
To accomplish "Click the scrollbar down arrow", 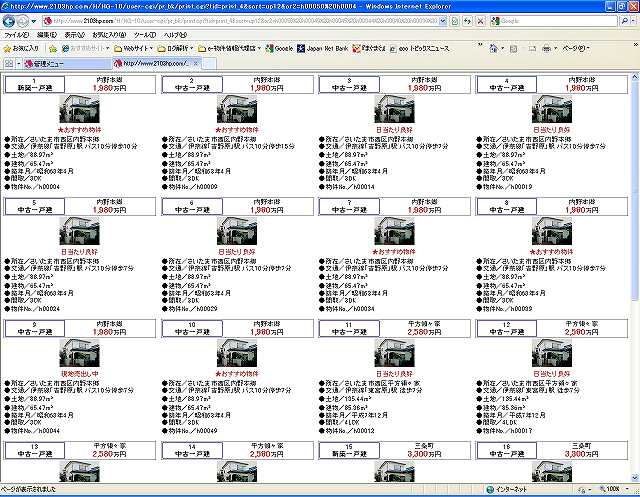I will coord(635,478).
